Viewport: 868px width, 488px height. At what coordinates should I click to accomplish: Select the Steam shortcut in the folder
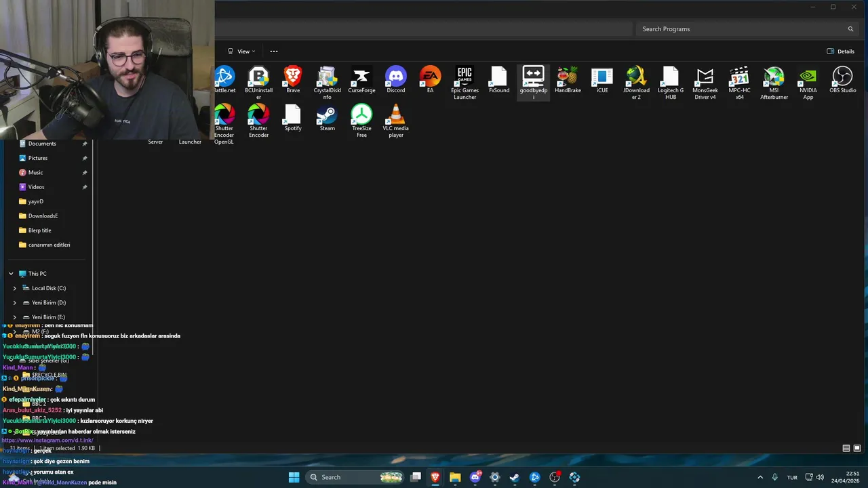click(x=327, y=118)
